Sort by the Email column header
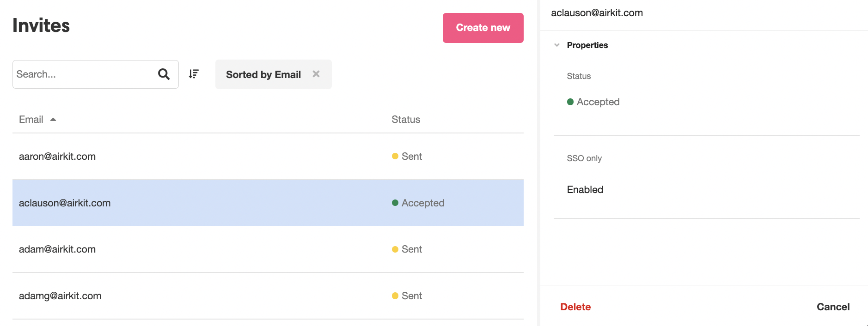 (31, 120)
